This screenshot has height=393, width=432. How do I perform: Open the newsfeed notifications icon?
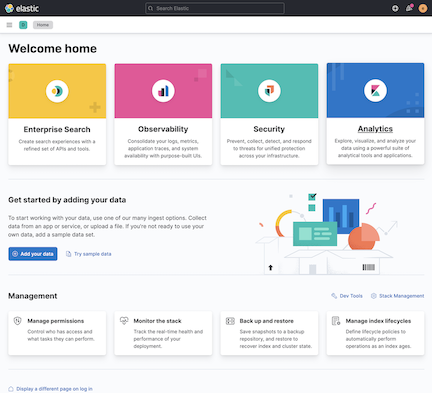[409, 8]
